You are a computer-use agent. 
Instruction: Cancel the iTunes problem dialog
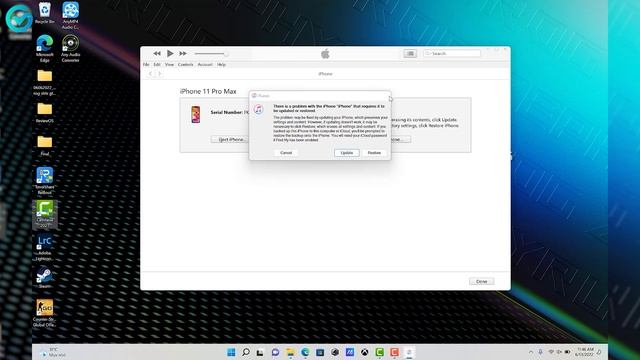(286, 153)
